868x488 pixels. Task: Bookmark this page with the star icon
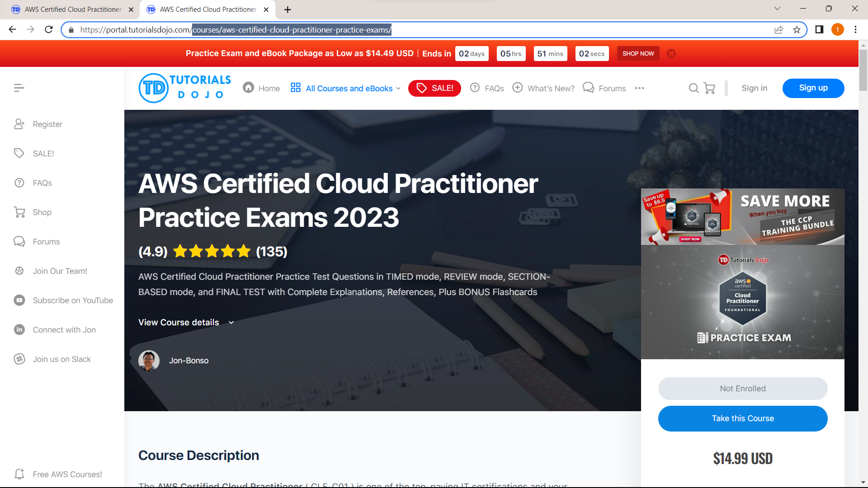click(797, 30)
